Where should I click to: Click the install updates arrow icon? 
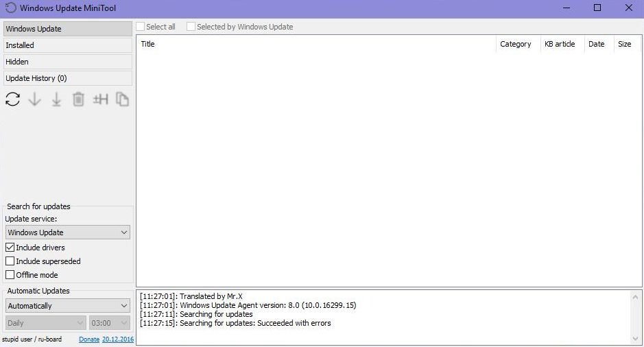[56, 99]
